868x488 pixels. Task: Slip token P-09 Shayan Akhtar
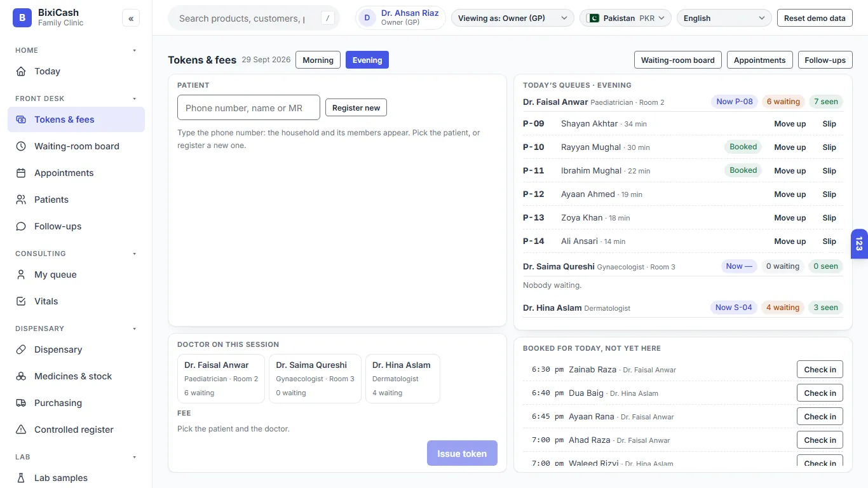click(829, 124)
